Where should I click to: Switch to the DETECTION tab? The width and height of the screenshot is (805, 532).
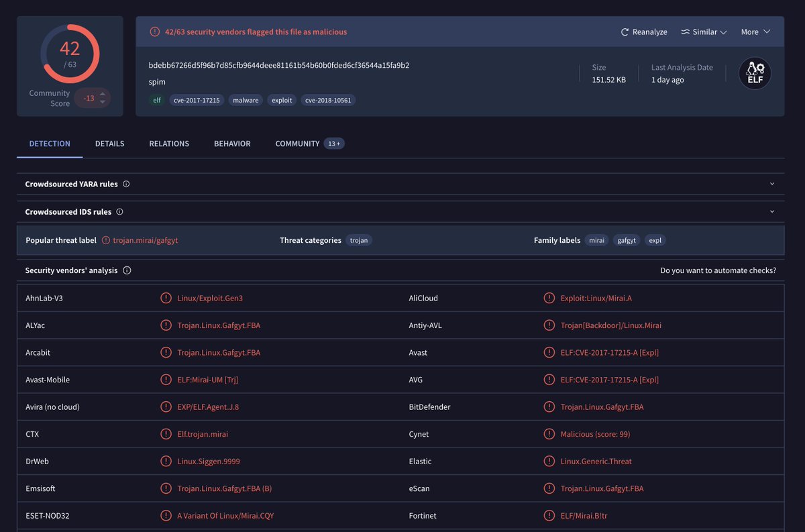50,144
